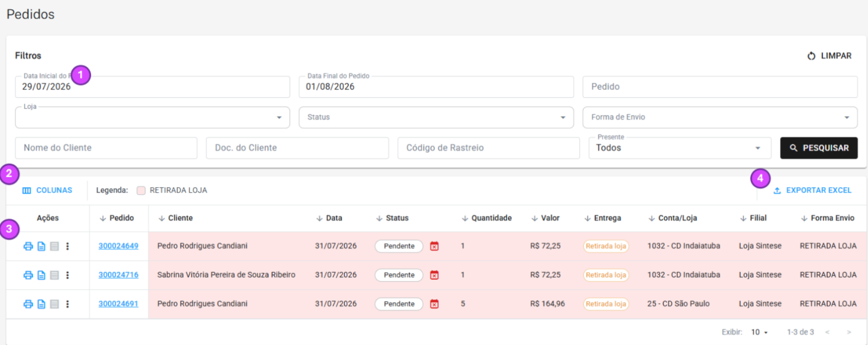Sort table by Conta/Loja column
Image resolution: width=868 pixels, height=345 pixels.
672,218
